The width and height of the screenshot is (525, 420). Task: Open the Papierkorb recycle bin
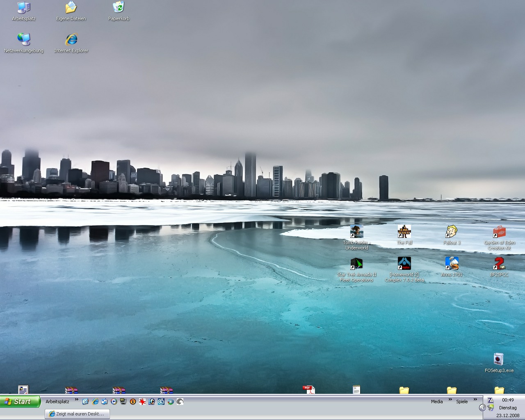coord(119,8)
